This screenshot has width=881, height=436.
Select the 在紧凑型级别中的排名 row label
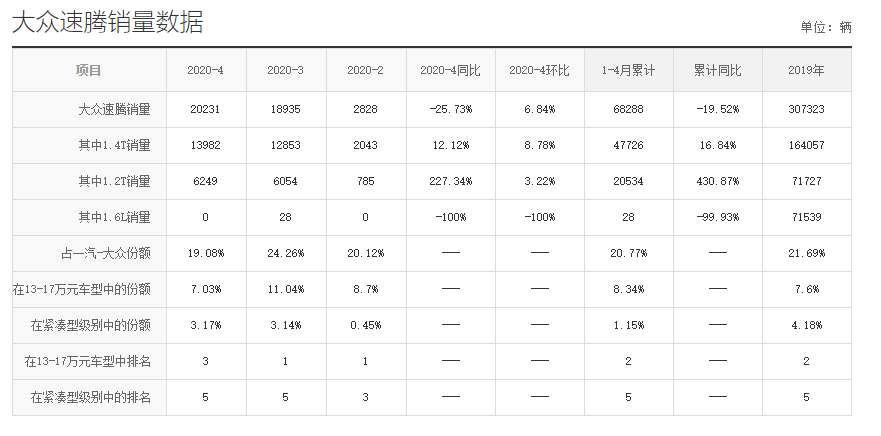90,397
